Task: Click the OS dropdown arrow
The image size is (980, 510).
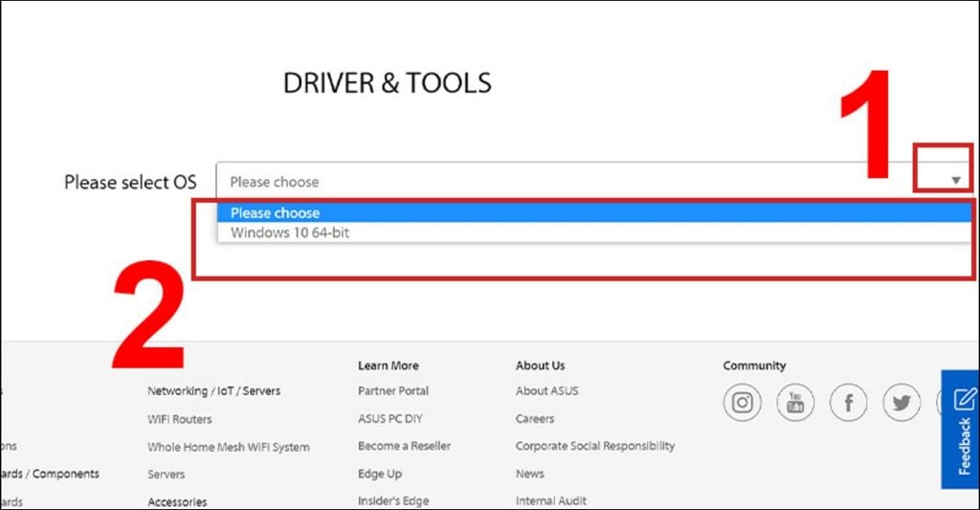Action: 955,181
